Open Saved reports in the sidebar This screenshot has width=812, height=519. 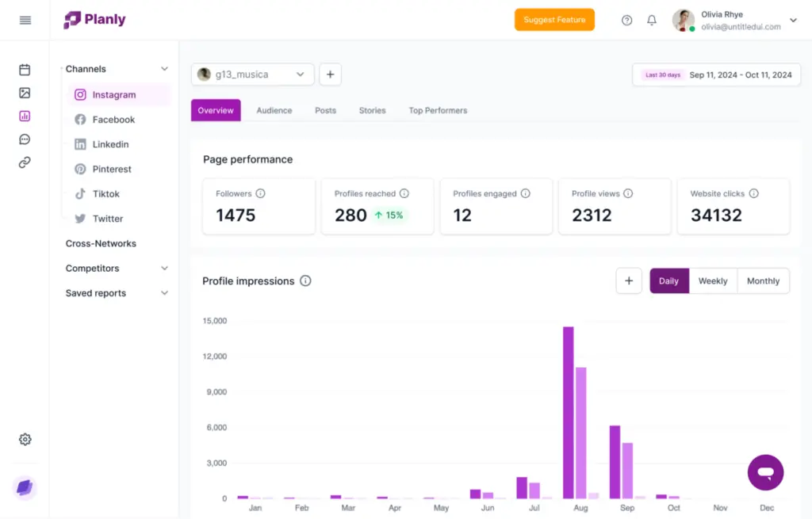point(95,293)
